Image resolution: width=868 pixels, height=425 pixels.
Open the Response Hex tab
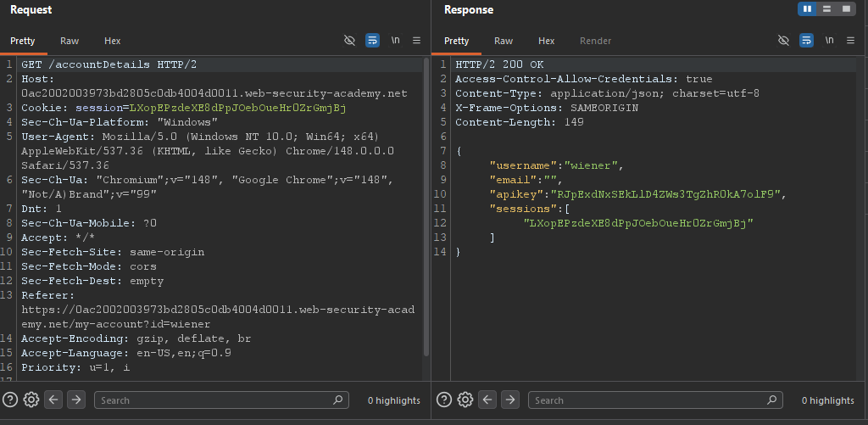click(x=547, y=41)
